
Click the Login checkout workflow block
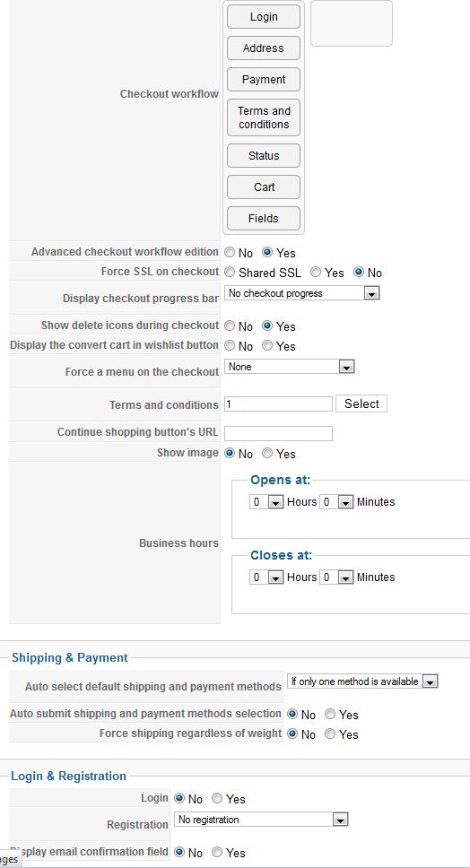[264, 17]
